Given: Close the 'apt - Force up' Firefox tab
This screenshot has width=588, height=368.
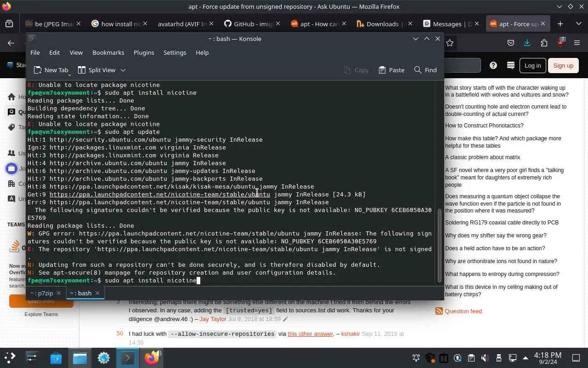Looking at the screenshot, I should (x=543, y=24).
